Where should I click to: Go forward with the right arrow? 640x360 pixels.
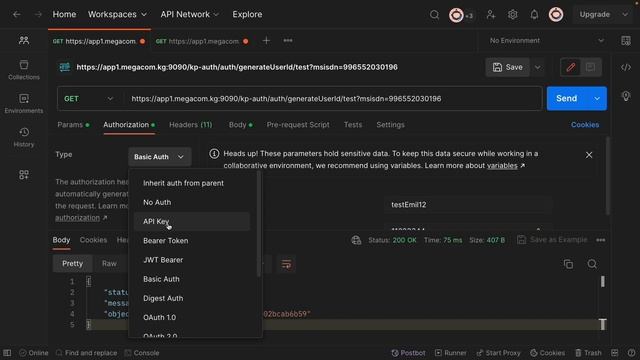pos(38,15)
